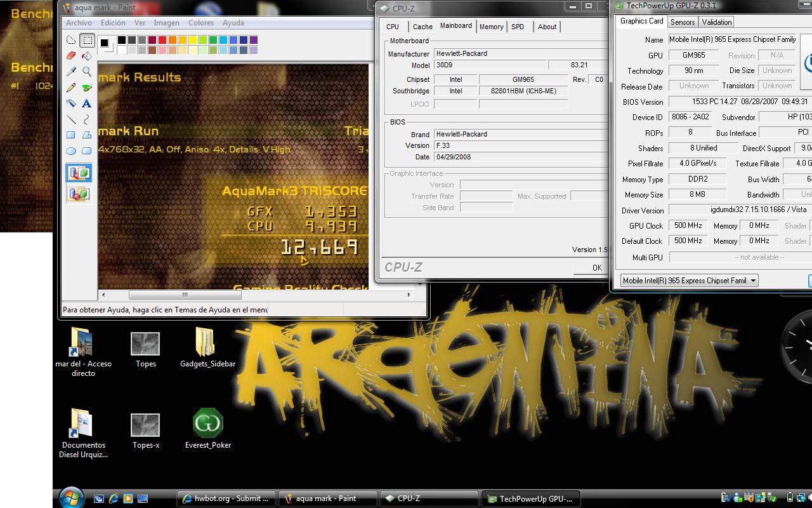This screenshot has width=812, height=508.
Task: Switch to CPU-Z taskbar button
Action: [x=429, y=498]
